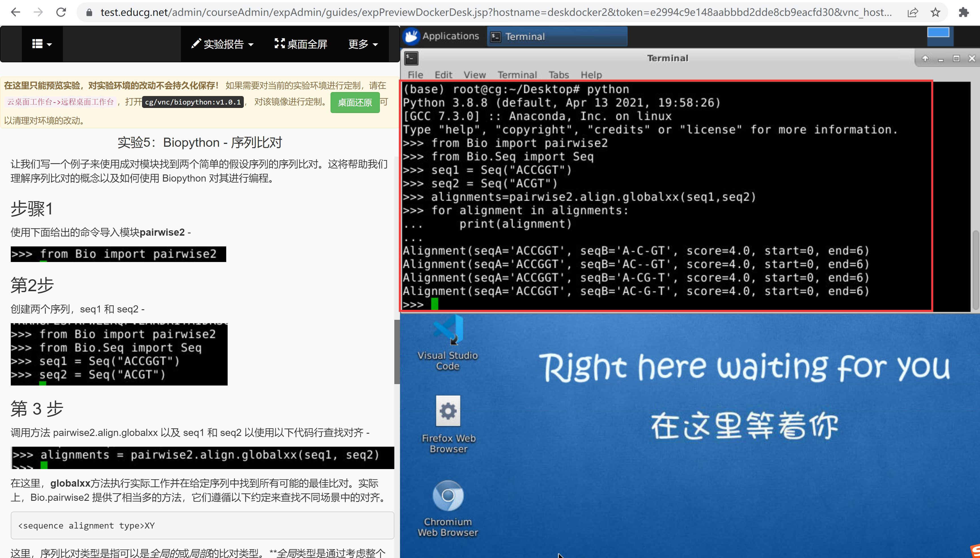Viewport: 980px width, 558px height.
Task: Open the Applications menu in the remote desktop
Action: click(x=441, y=37)
